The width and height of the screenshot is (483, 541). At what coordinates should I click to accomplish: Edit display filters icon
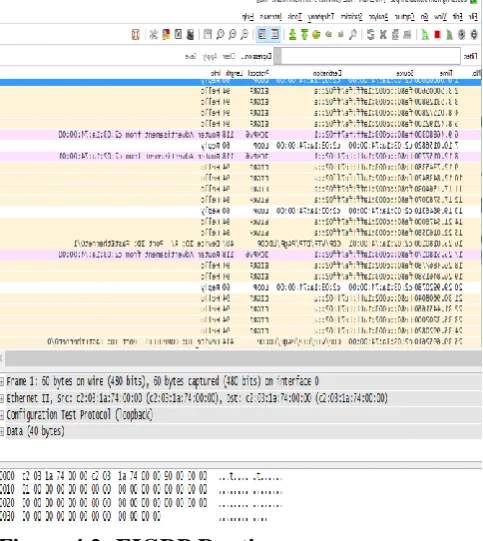pyautogui.click(x=178, y=35)
